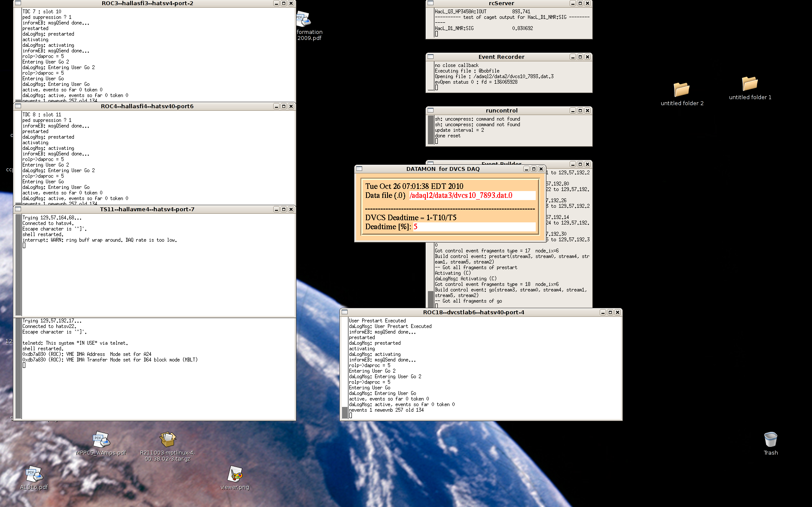Focus the TS11--hallavme4 title bar
The height and width of the screenshot is (507, 812).
coord(147,209)
